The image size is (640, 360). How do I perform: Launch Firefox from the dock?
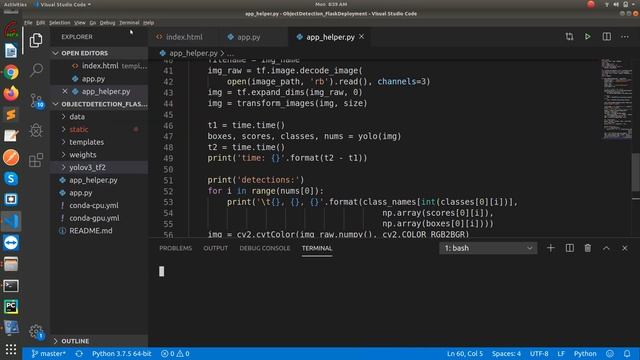pyautogui.click(x=11, y=93)
